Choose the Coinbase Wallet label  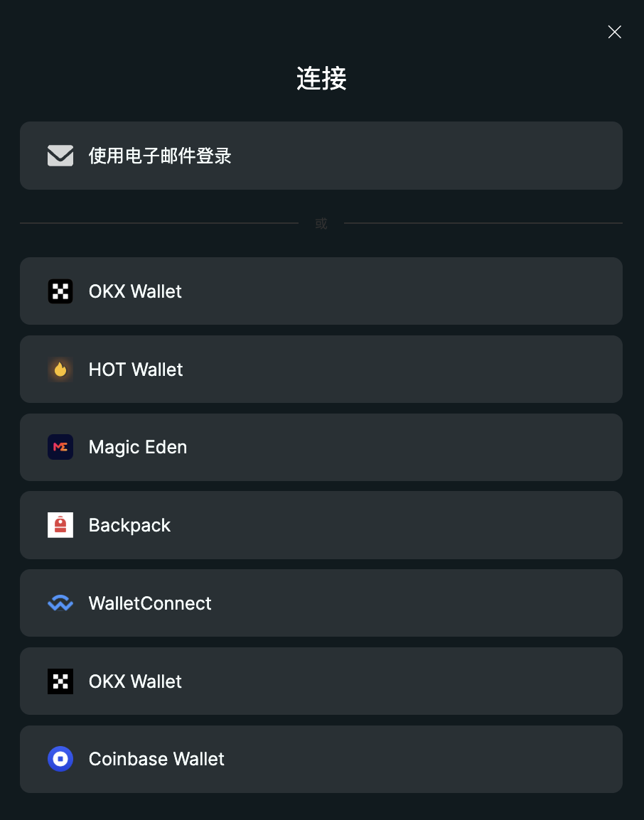pyautogui.click(x=156, y=760)
